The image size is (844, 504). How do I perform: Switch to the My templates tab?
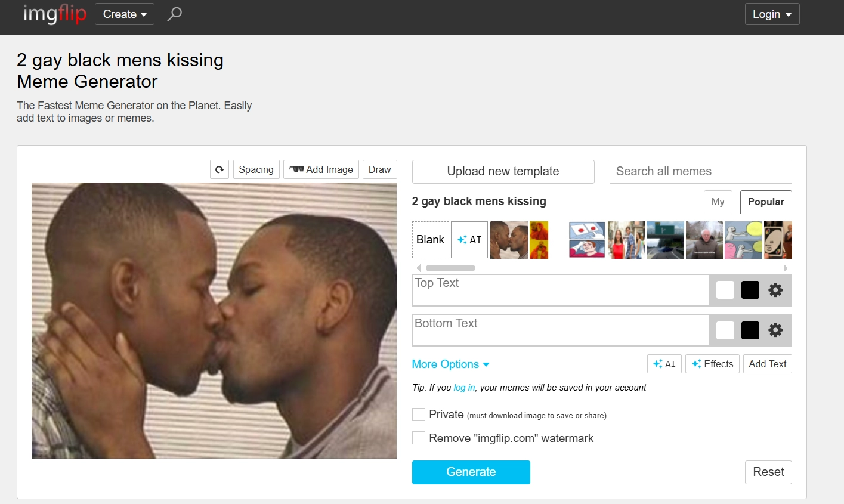pos(717,202)
